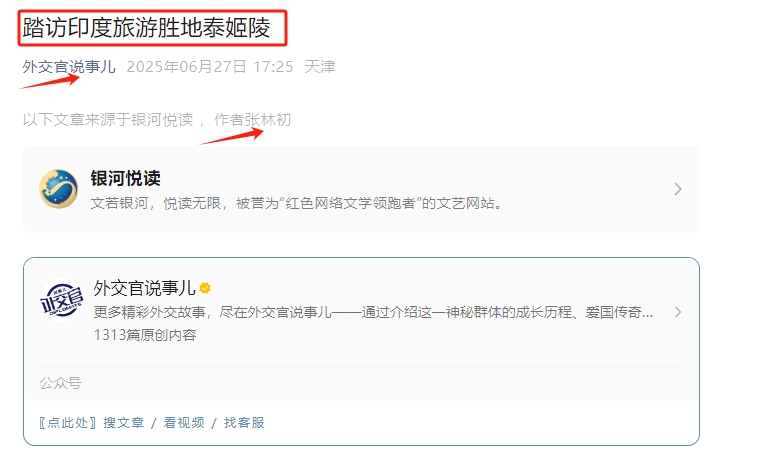Screen dimensions: 778x462
Task: Click the 更多精彩外交故事 description text
Action: (373, 312)
